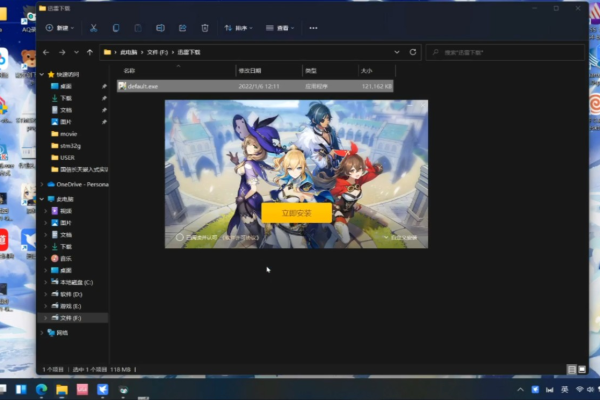Collapse the 此电脑 tree section
This screenshot has height=400, width=600.
point(42,199)
